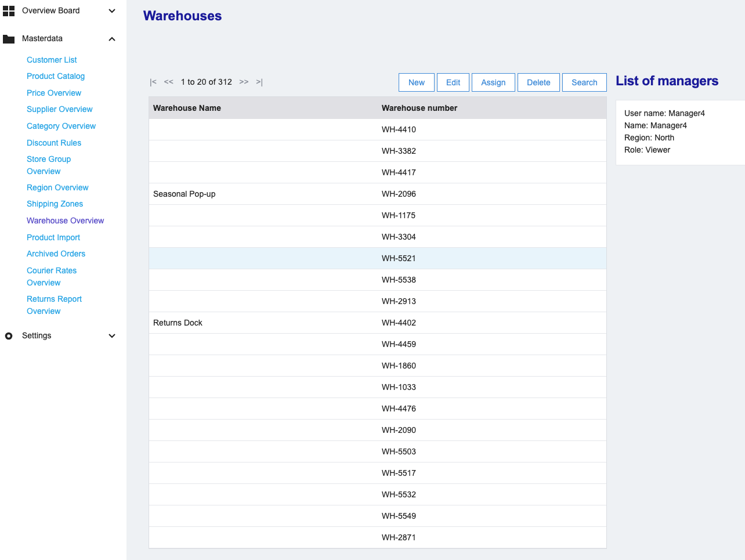Go to Category Overview
Image resolution: width=745 pixels, height=560 pixels.
coord(61,126)
